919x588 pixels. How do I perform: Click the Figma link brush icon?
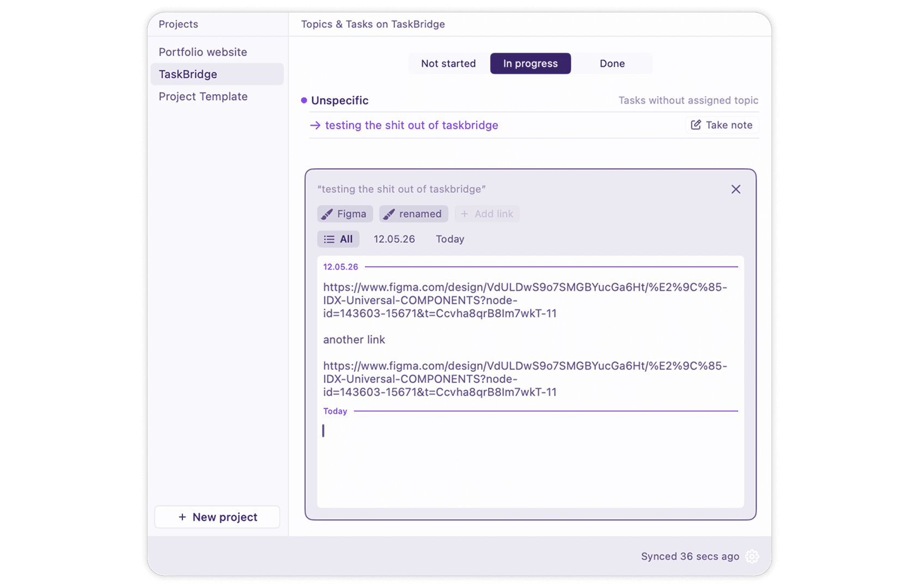click(327, 214)
